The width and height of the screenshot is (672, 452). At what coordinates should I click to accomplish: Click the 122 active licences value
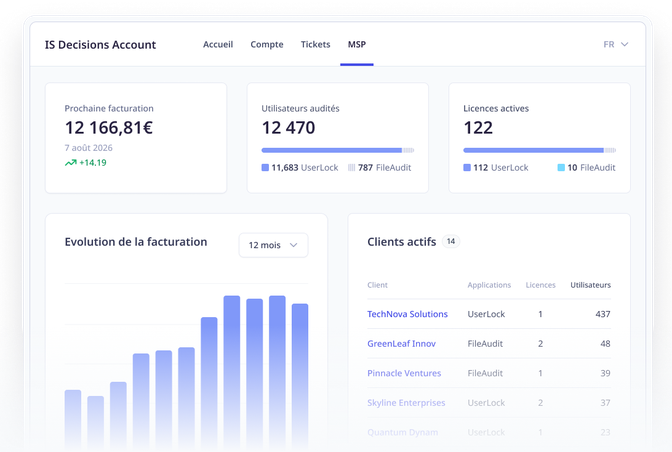[478, 128]
